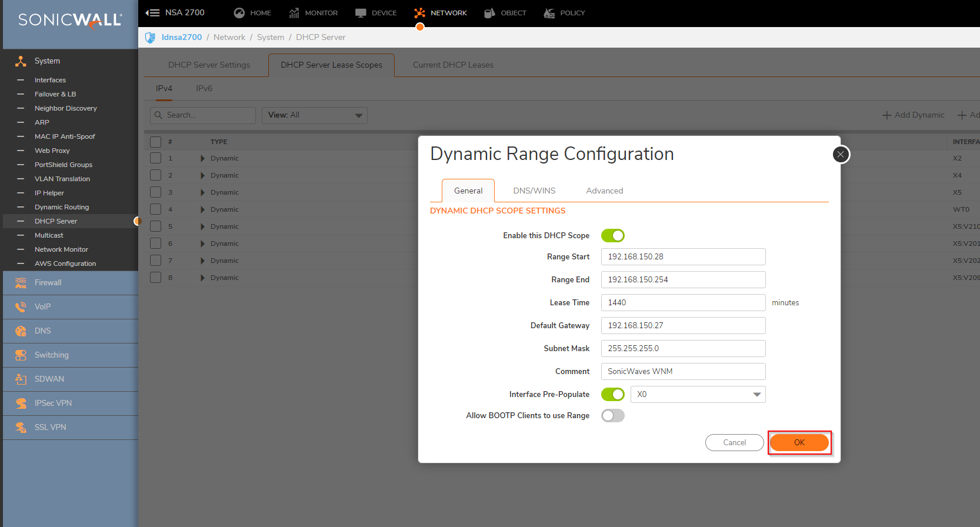Click the DNS globe icon

(x=21, y=331)
